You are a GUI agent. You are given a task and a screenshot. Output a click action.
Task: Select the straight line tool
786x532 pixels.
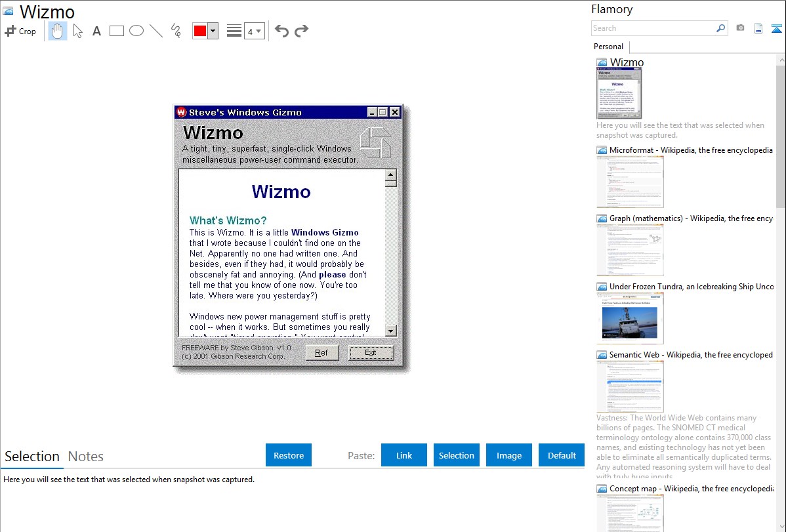pyautogui.click(x=156, y=31)
